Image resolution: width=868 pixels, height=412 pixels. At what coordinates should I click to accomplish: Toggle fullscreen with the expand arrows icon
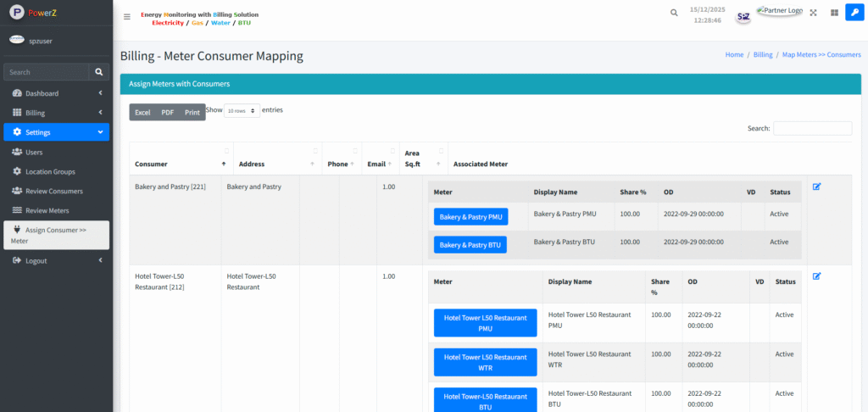[x=813, y=13]
